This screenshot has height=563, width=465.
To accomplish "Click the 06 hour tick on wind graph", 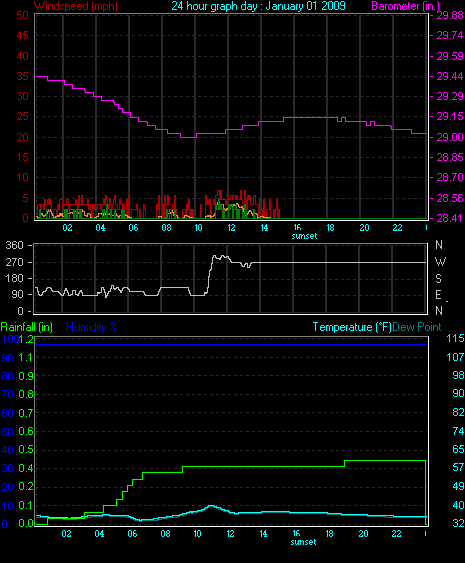I will pyautogui.click(x=133, y=228).
